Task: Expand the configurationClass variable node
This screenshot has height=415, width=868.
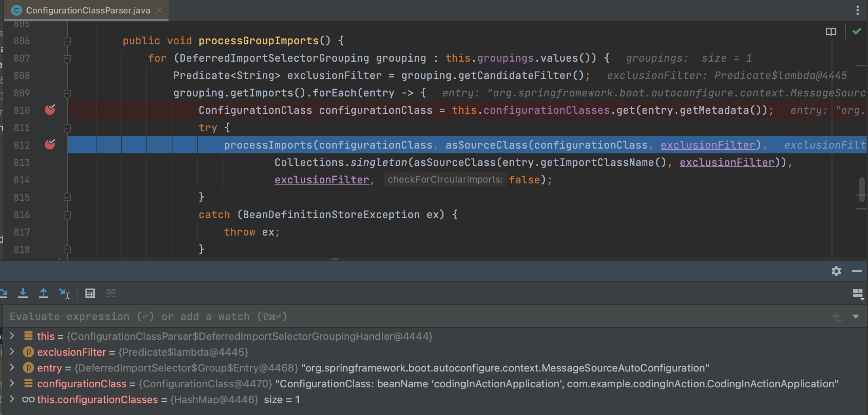Action: [12, 383]
